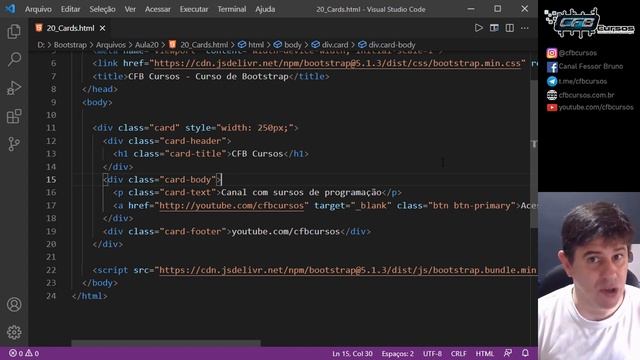Change encoding via UTF-8 indicator
The height and width of the screenshot is (360, 640).
[432, 353]
